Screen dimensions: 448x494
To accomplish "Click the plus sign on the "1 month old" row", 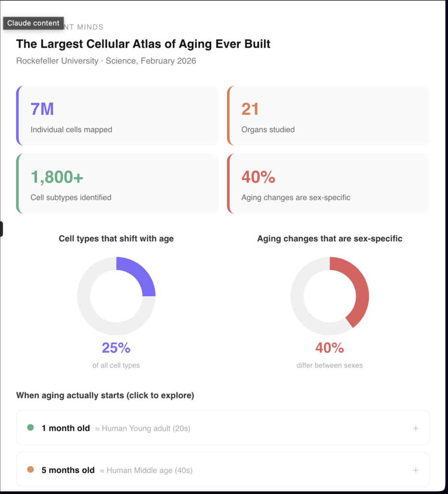I will tap(416, 428).
